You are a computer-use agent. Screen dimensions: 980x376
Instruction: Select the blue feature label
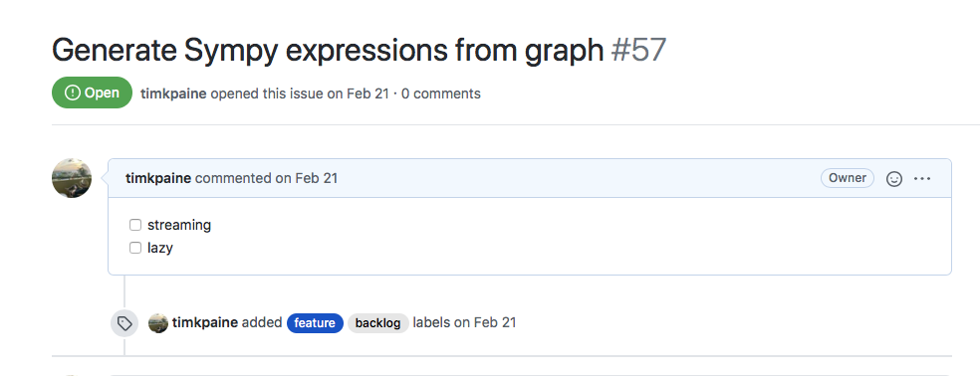click(x=315, y=323)
